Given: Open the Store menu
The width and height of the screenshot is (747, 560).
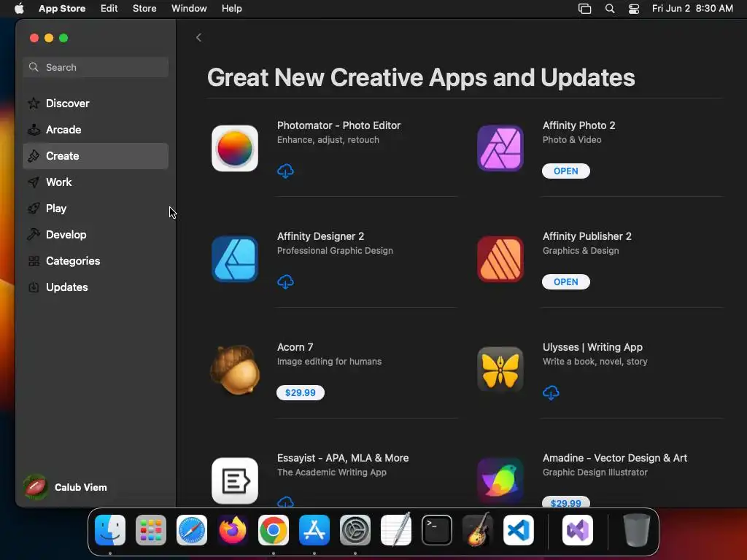Looking at the screenshot, I should point(144,8).
